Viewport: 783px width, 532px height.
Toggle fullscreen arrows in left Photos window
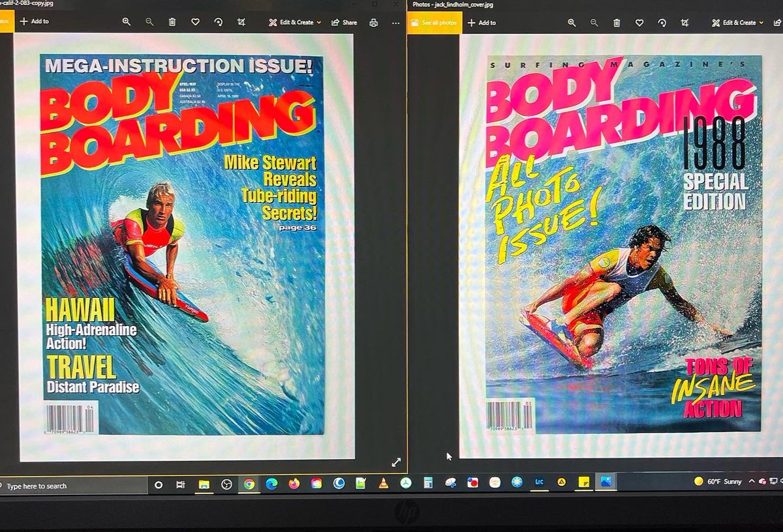point(396,462)
